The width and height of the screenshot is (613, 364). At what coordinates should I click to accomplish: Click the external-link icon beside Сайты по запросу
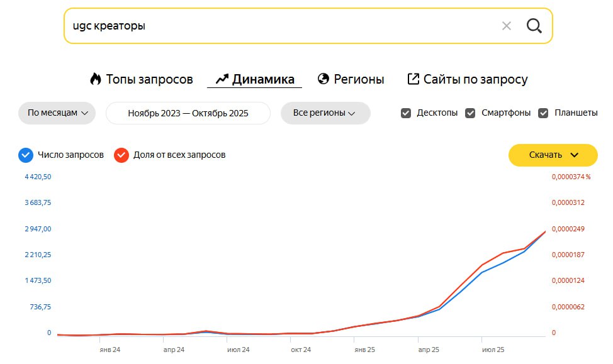click(x=413, y=78)
